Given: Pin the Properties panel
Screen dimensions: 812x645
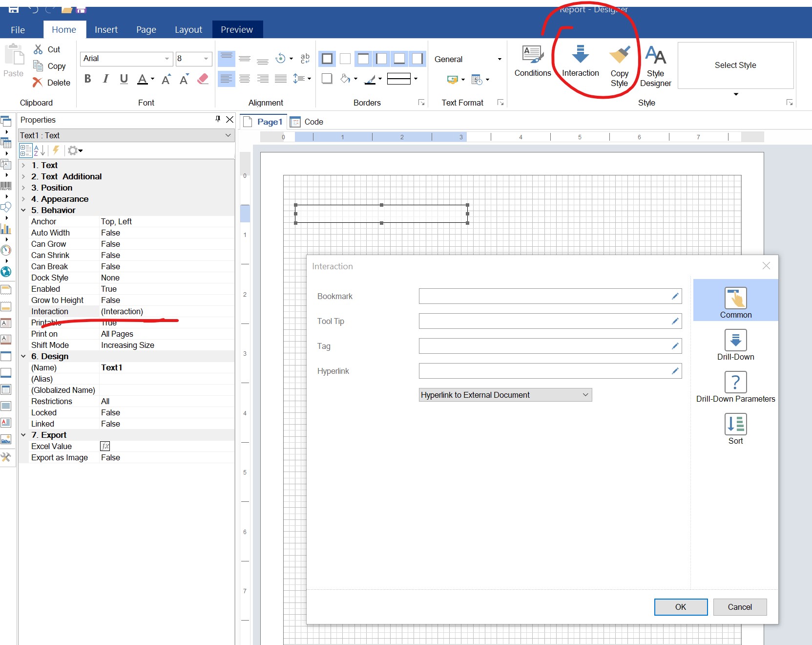Looking at the screenshot, I should 218,119.
